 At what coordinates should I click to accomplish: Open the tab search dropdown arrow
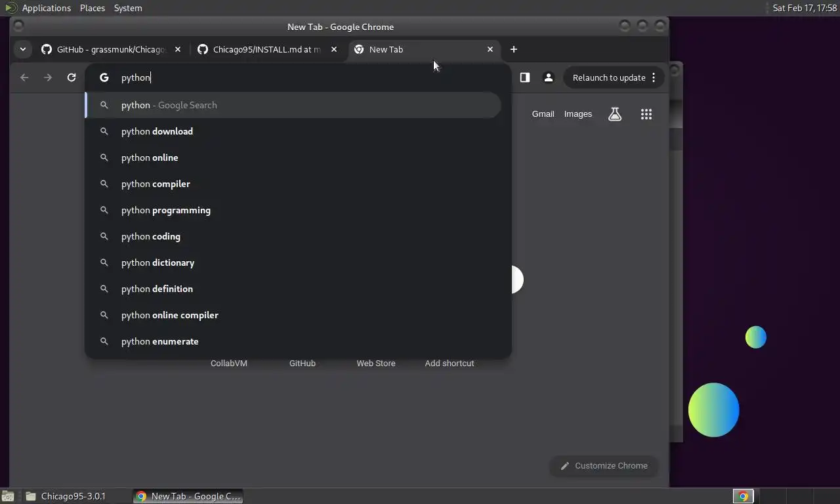pos(23,49)
